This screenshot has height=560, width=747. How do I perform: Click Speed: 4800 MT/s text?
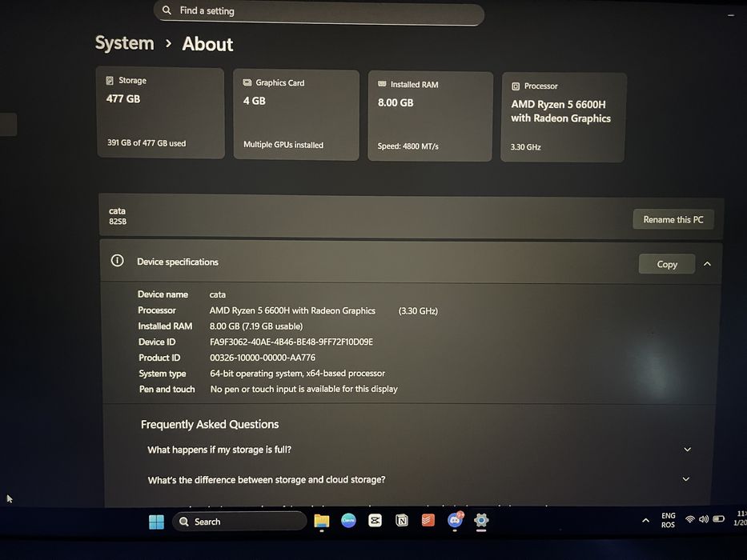[x=408, y=146]
